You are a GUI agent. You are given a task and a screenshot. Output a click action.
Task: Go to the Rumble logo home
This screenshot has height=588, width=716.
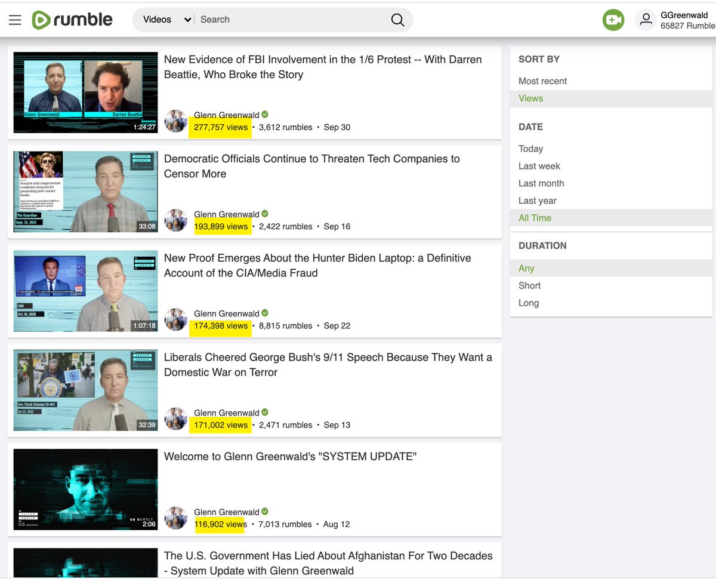[72, 20]
